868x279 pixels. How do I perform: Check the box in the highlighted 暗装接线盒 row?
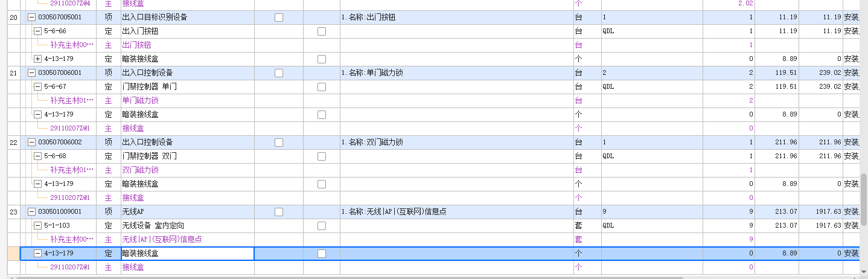pos(322,253)
